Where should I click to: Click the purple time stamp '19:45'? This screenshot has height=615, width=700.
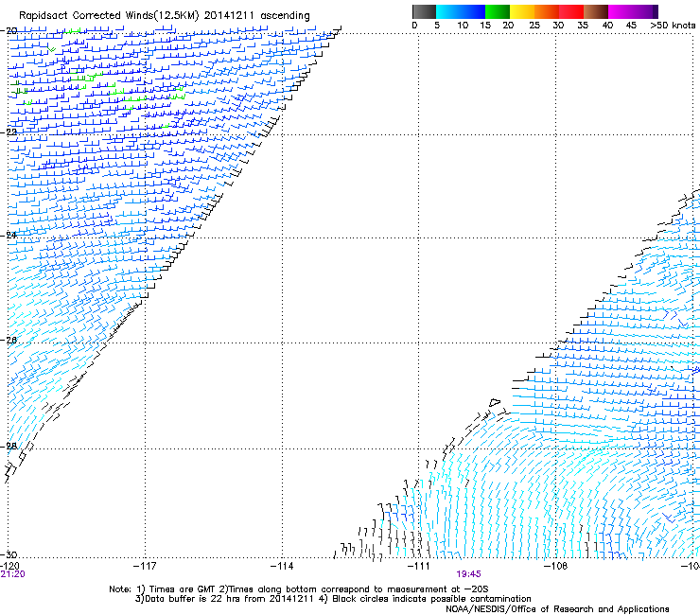click(468, 574)
